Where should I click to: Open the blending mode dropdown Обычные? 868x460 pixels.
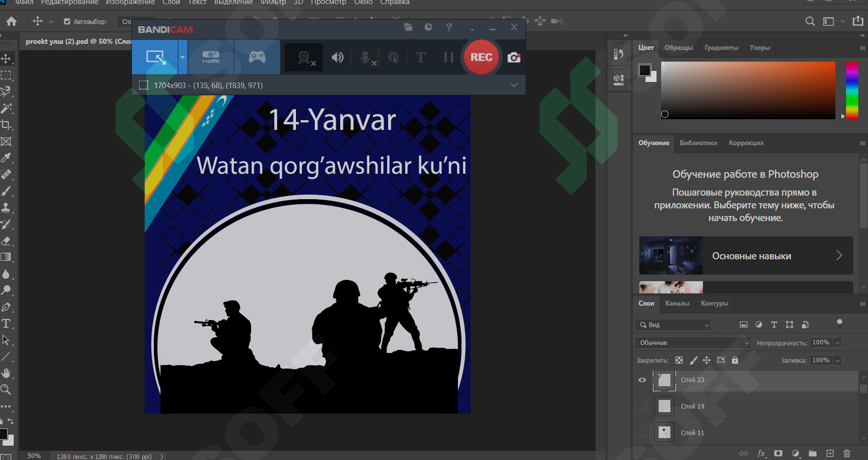click(x=693, y=343)
